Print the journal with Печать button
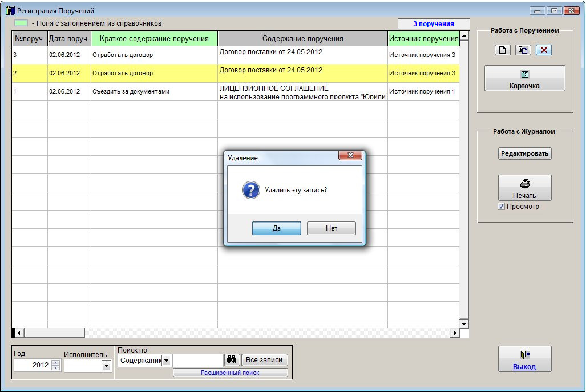 point(525,188)
